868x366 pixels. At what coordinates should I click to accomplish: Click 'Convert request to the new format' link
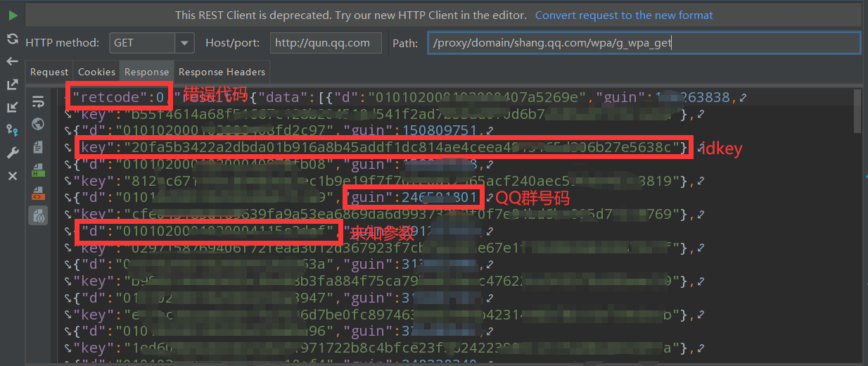coord(624,15)
